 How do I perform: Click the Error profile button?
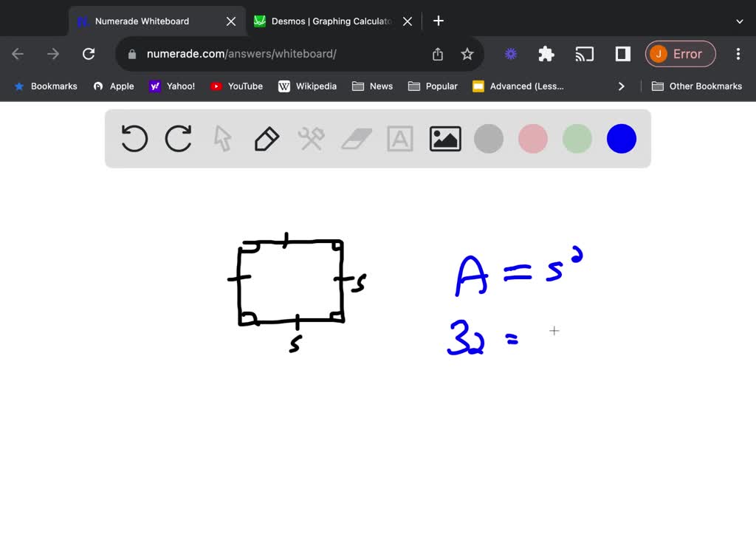click(680, 53)
